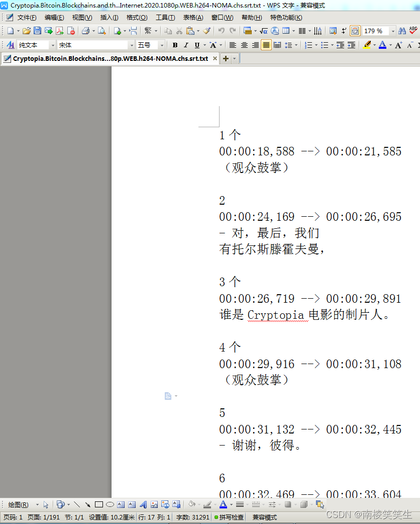Toggle justified alignment button

pos(266,45)
